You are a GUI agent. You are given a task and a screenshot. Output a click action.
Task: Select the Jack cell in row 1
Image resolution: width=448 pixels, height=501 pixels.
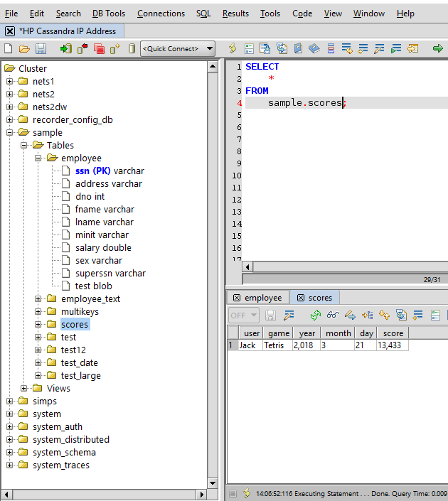[251, 345]
